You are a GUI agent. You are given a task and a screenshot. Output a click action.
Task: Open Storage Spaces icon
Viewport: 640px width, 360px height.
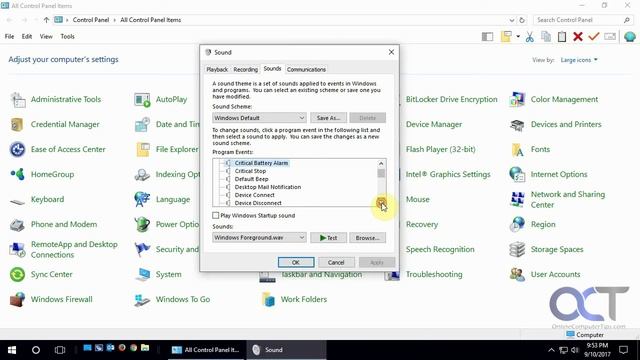click(x=517, y=249)
